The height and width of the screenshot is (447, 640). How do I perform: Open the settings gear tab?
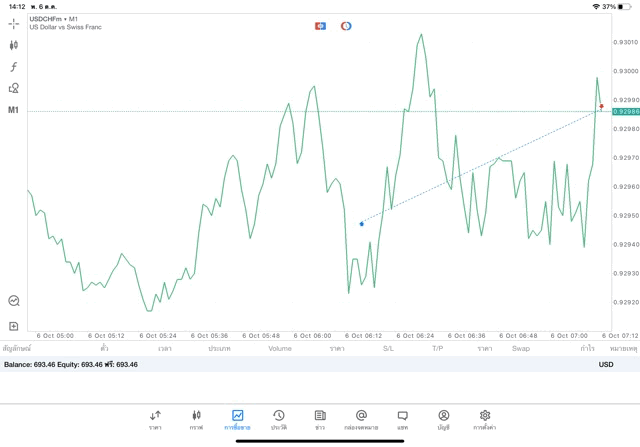[484, 419]
